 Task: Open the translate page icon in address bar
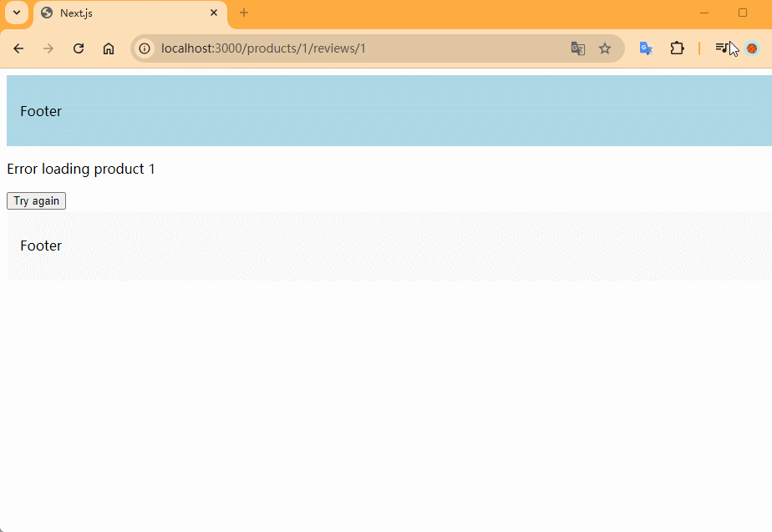pyautogui.click(x=577, y=48)
